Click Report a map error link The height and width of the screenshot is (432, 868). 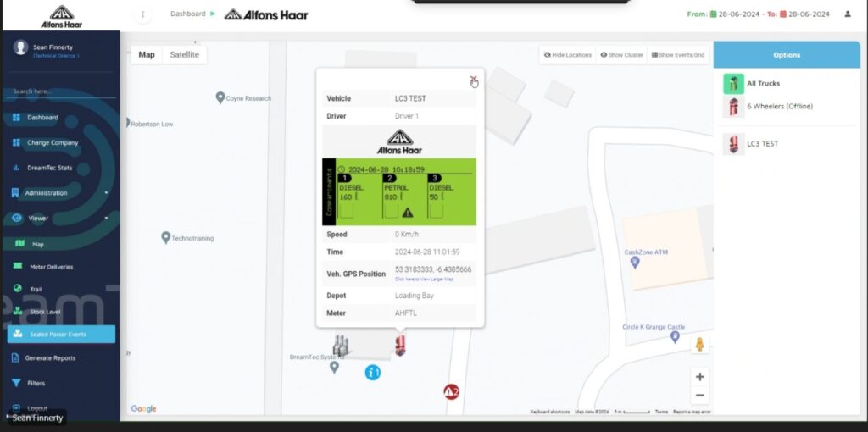692,412
